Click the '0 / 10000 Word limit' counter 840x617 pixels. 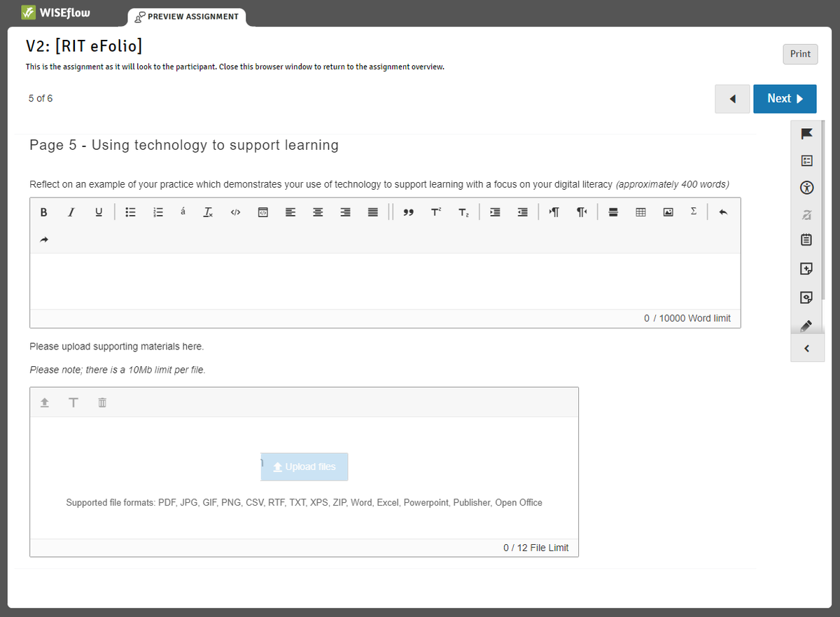687,318
